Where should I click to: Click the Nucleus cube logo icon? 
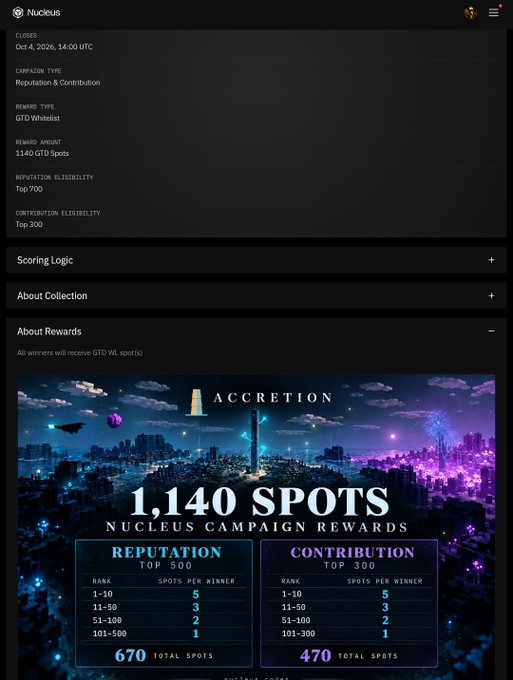tap(18, 13)
